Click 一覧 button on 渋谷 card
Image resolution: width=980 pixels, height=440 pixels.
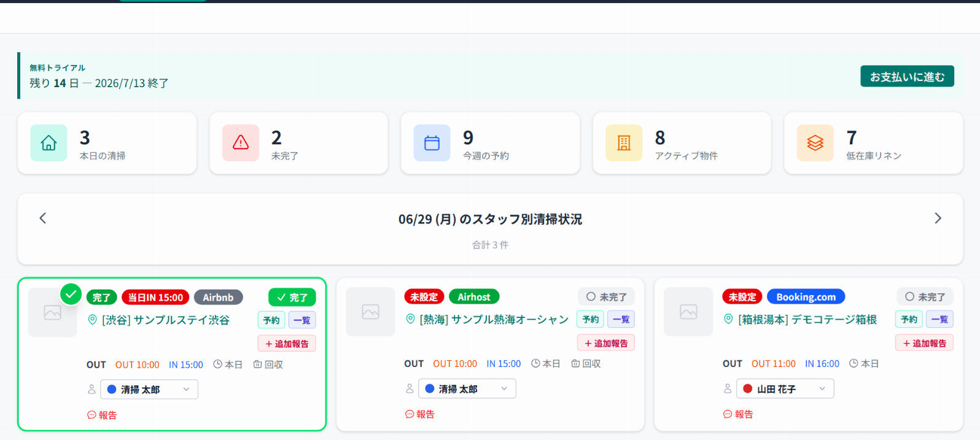coord(302,320)
